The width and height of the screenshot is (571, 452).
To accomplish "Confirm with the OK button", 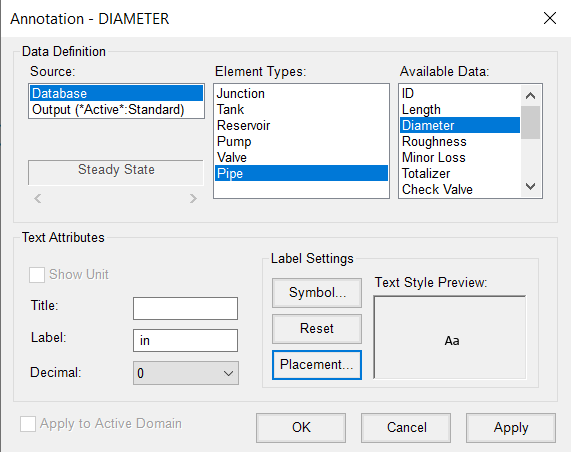I will [301, 428].
